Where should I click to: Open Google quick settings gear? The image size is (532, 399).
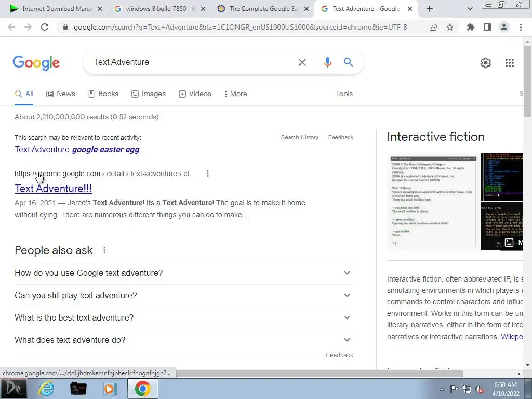tap(486, 63)
